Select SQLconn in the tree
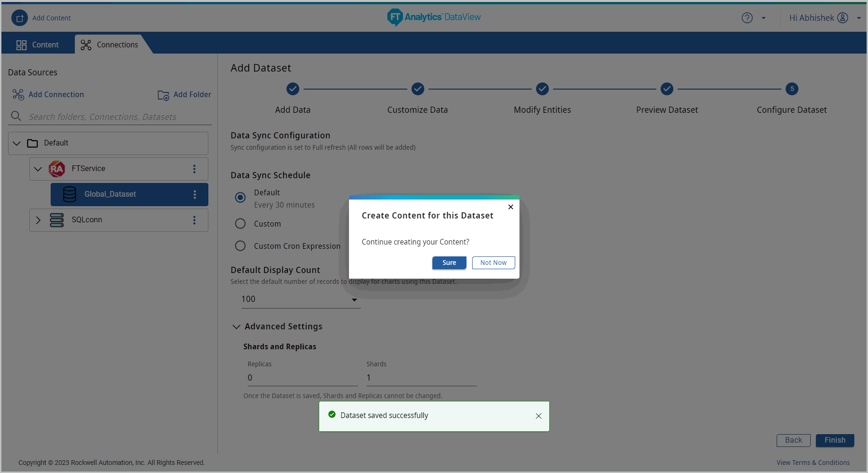The height and width of the screenshot is (473, 868). (x=119, y=220)
